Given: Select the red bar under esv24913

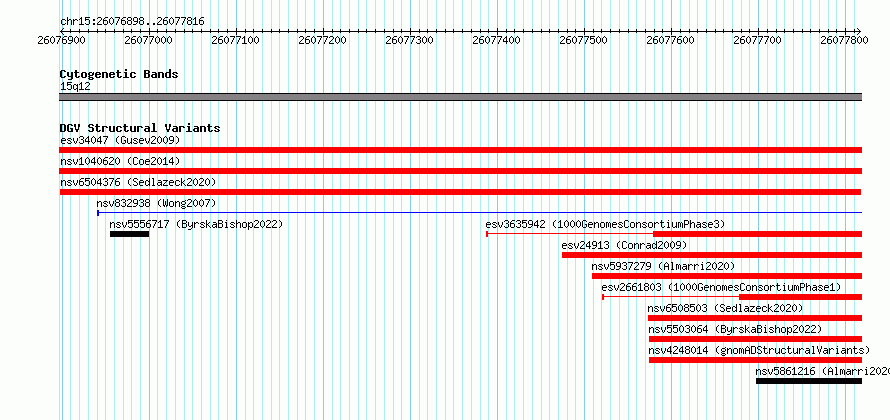Looking at the screenshot, I should point(712,255).
